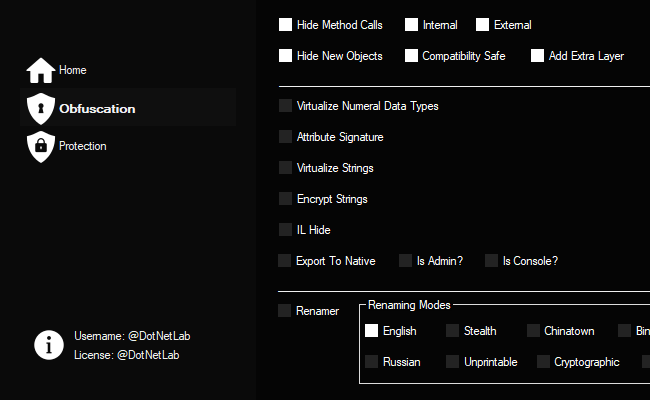Click the Home house icon
Screen dimensions: 650x400
41,71
